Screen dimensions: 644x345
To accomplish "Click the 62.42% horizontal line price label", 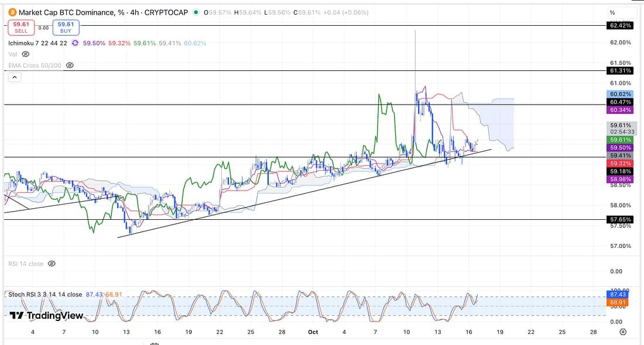I will tap(620, 26).
